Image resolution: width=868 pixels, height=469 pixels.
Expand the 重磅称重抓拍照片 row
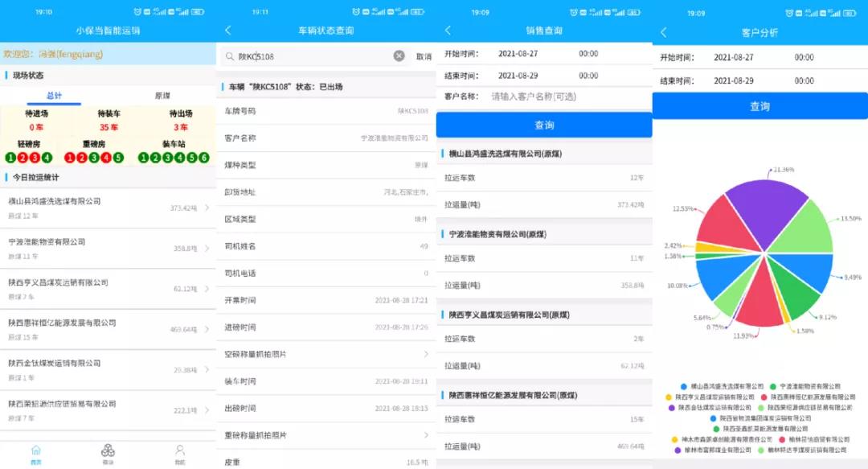coord(426,435)
